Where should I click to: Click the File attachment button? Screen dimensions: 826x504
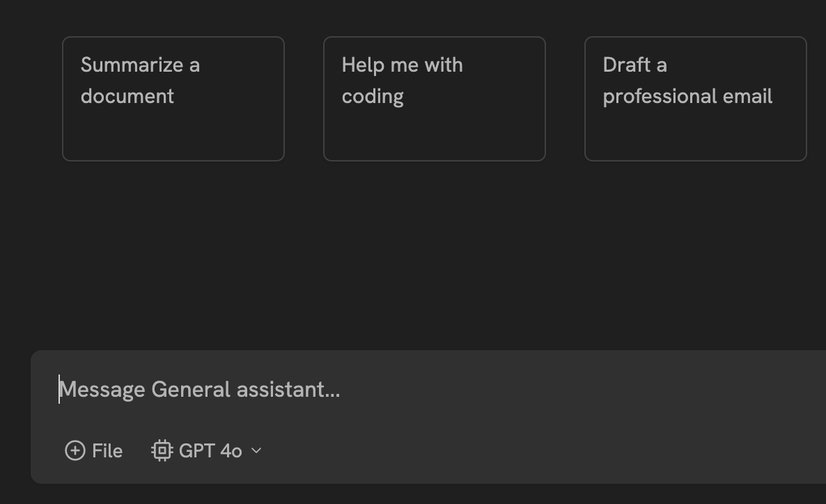point(94,450)
